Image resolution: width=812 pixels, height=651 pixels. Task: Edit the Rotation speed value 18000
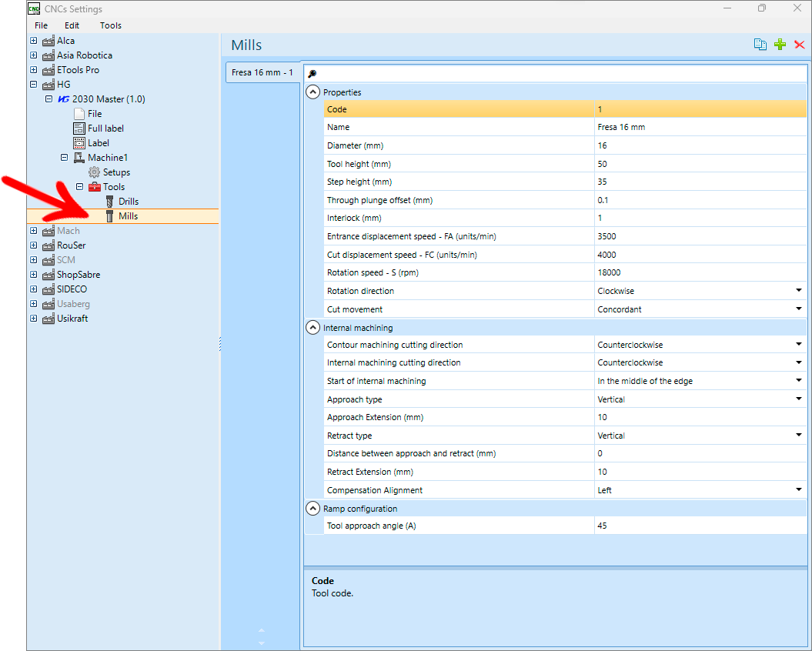click(x=700, y=272)
